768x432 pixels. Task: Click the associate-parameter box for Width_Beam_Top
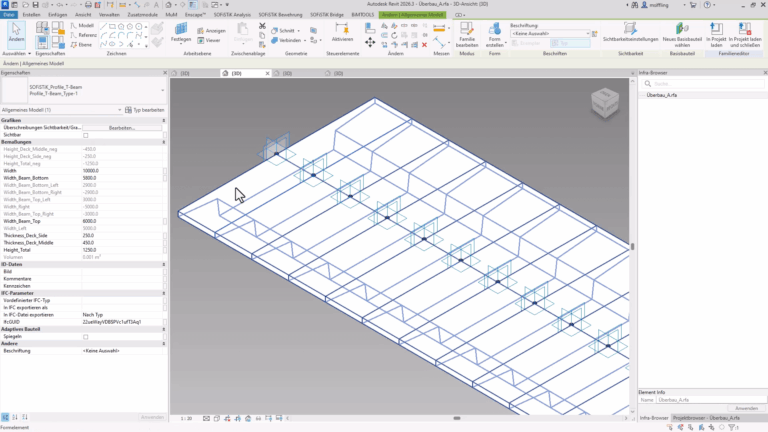pyautogui.click(x=165, y=221)
